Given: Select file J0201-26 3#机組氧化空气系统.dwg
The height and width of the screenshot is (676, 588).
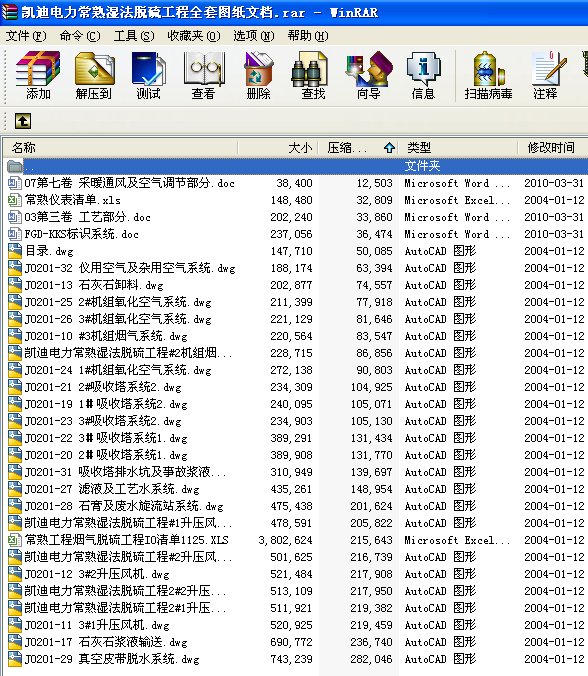Looking at the screenshot, I should (x=118, y=319).
